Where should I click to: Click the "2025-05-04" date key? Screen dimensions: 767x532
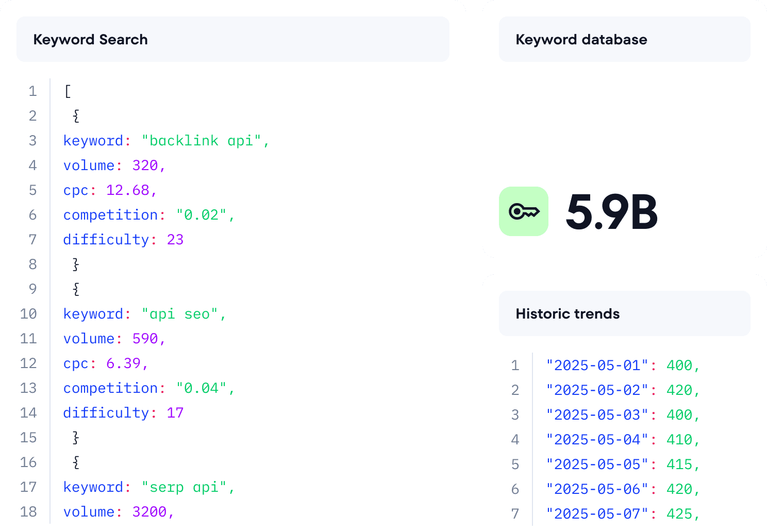coord(597,440)
